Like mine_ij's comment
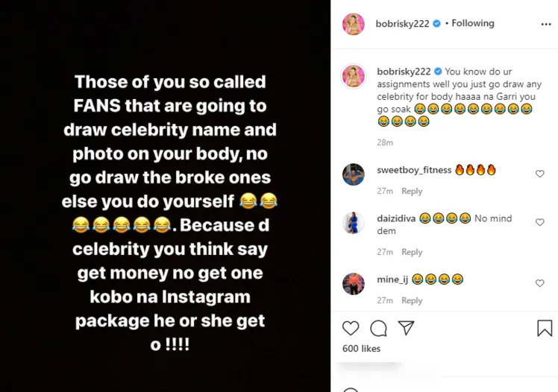This screenshot has width=558, height=392. [540, 283]
